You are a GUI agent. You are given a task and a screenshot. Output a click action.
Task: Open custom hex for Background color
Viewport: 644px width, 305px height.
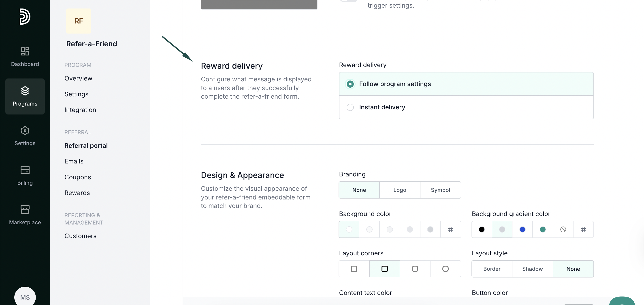450,229
